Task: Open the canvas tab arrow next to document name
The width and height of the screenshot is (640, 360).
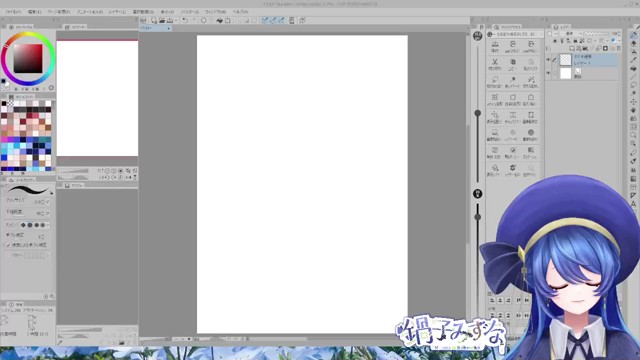Action: click(x=168, y=28)
